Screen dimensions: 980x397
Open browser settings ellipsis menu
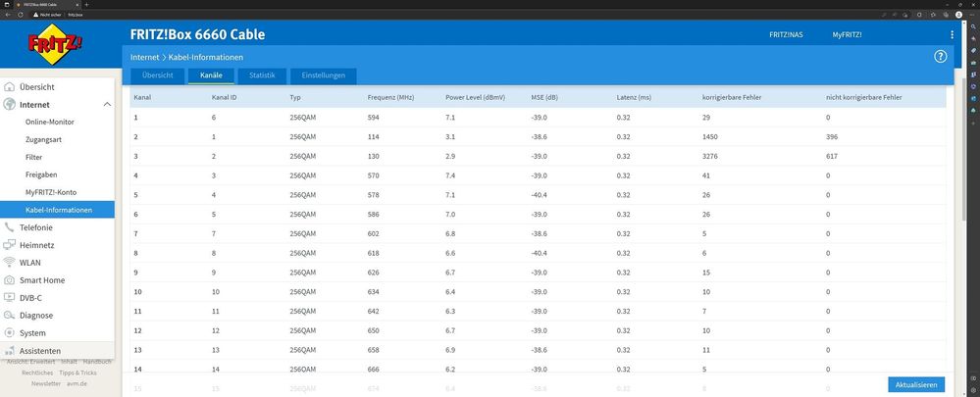point(972,15)
